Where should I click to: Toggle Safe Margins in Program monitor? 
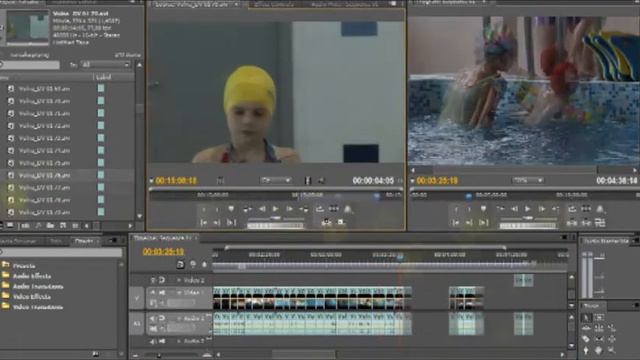pyautogui.click(x=586, y=209)
